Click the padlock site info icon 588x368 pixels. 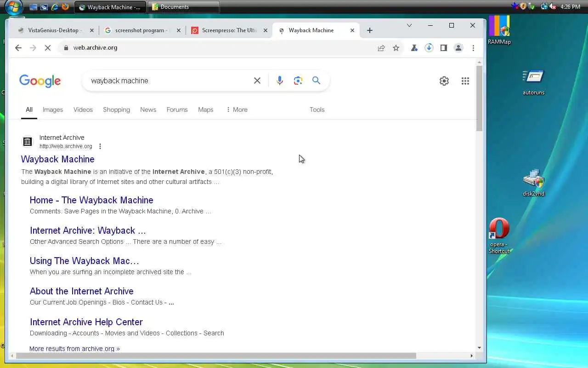(x=66, y=48)
